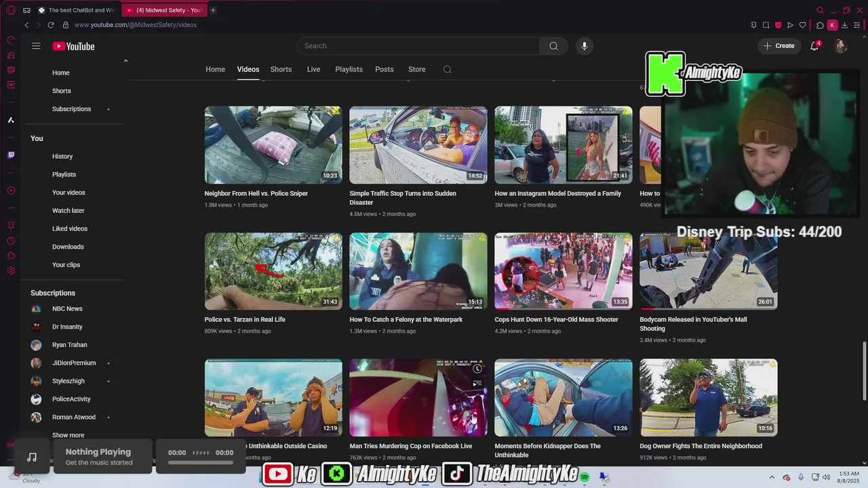Open the PoliceActivity subscription

71,399
